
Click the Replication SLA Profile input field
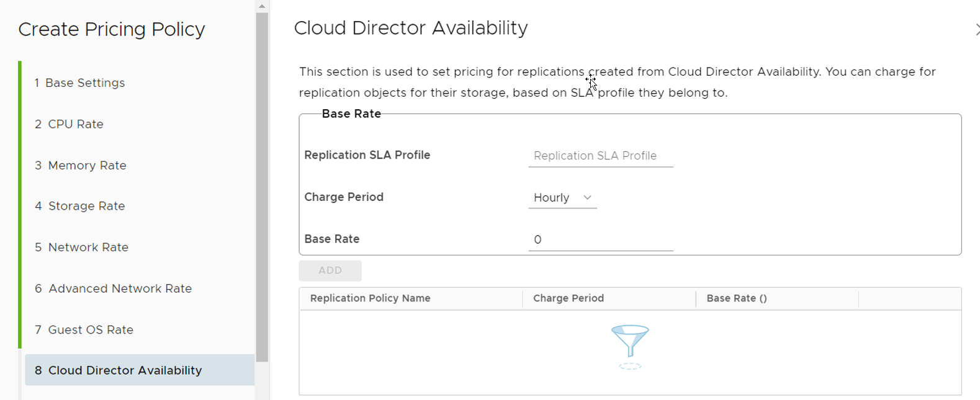click(x=600, y=156)
